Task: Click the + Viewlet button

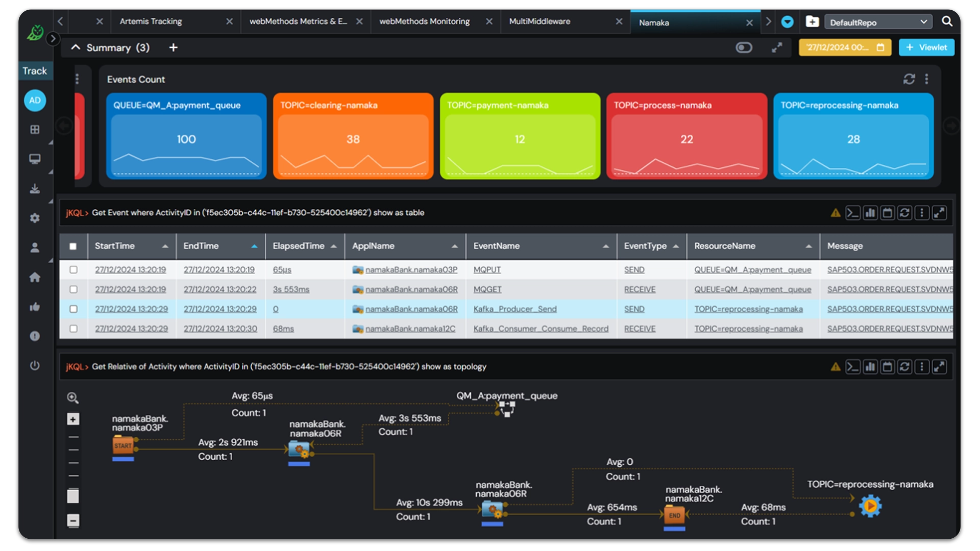Action: pyautogui.click(x=926, y=47)
